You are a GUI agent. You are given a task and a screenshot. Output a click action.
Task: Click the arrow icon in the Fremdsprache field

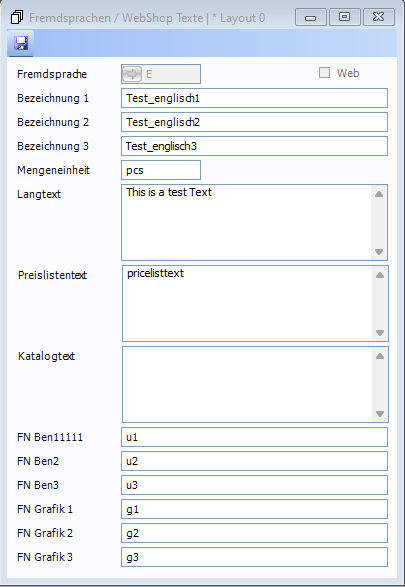click(132, 74)
